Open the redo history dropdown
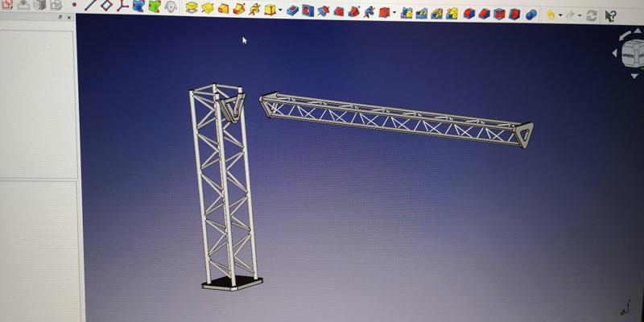 [580, 16]
